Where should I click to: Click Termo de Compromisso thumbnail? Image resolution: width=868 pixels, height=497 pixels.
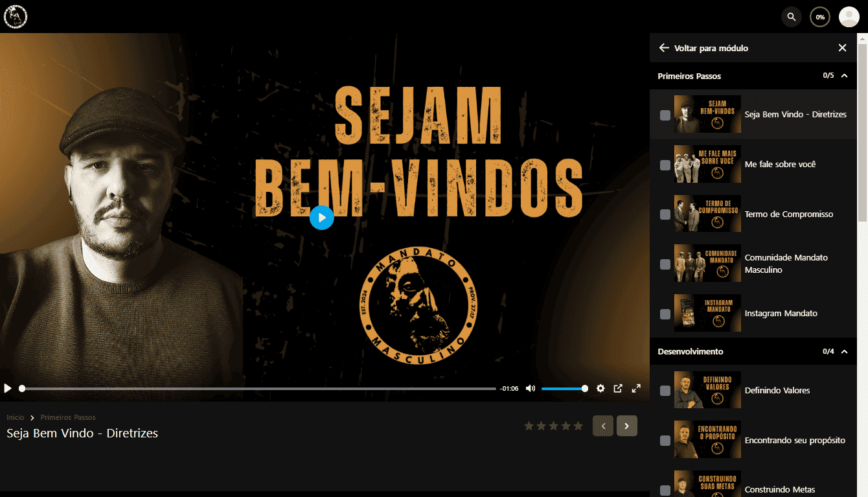pos(707,214)
